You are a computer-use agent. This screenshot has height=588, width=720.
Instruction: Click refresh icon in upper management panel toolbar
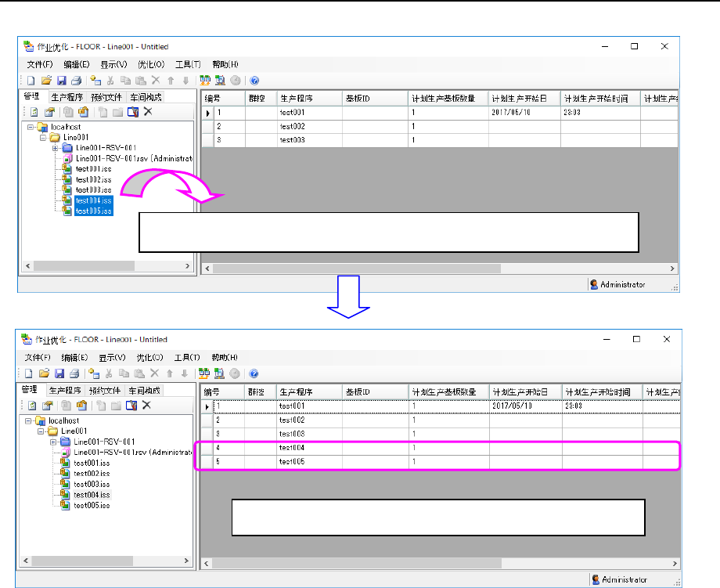point(34,112)
